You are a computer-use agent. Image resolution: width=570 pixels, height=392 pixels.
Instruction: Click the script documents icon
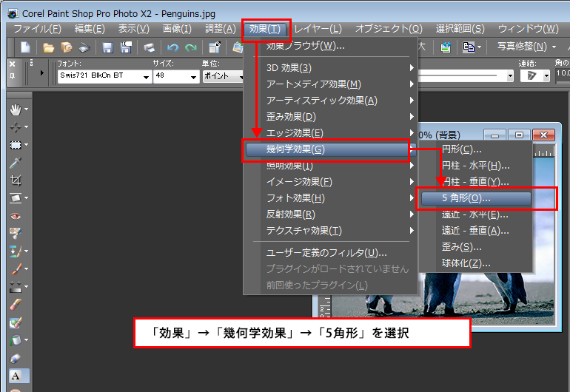(x=469, y=47)
